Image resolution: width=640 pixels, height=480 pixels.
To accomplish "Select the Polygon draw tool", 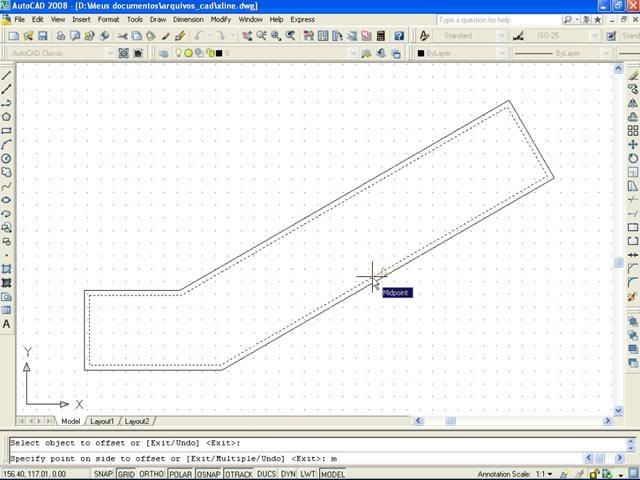I will 6,117.
